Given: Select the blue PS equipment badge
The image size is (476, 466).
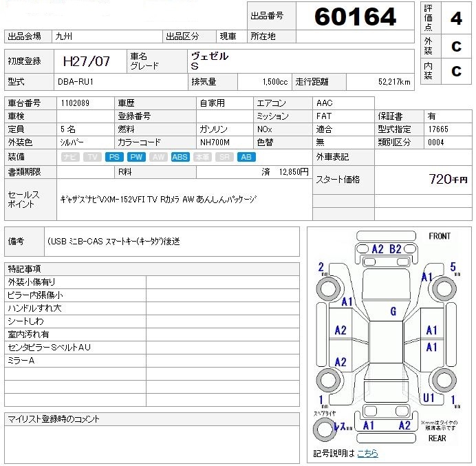Looking at the screenshot, I should (x=114, y=157).
